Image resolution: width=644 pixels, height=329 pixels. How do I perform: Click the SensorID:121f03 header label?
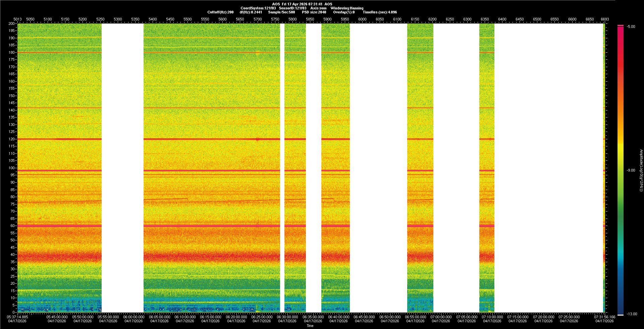(292, 8)
